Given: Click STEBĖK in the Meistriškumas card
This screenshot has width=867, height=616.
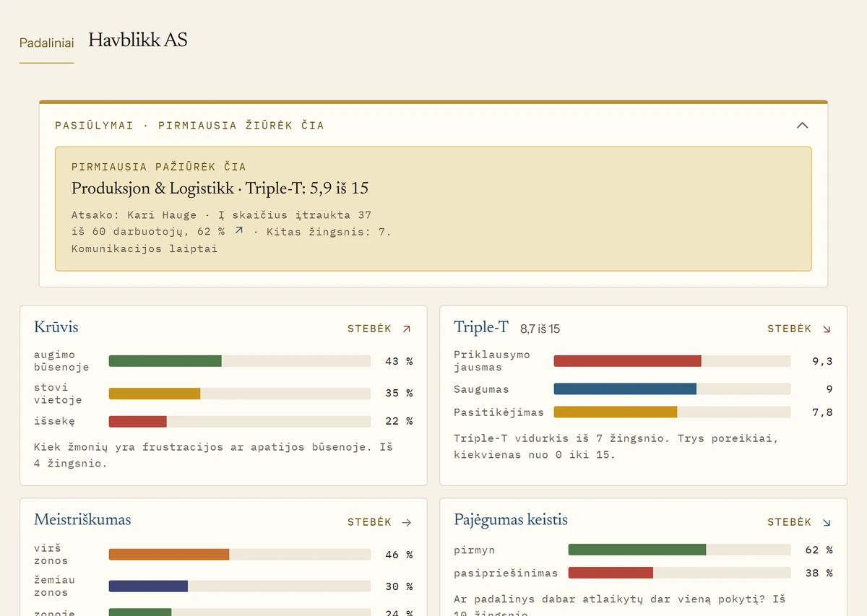Looking at the screenshot, I should click(x=369, y=522).
